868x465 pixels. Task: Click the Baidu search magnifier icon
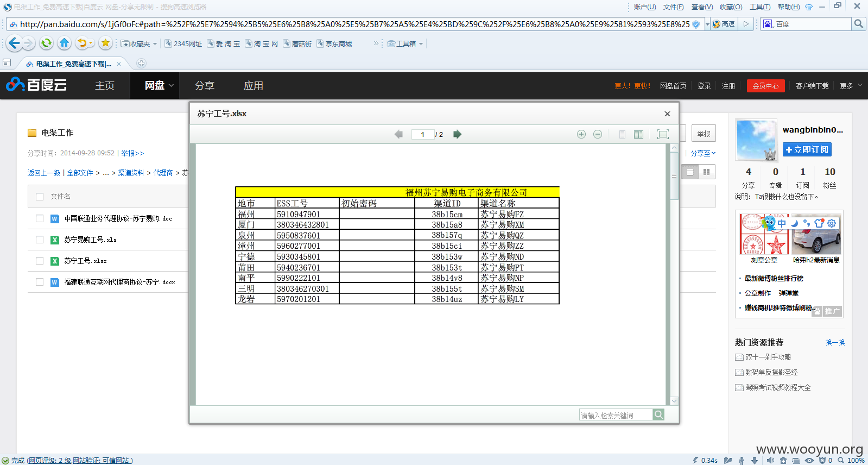pyautogui.click(x=858, y=24)
